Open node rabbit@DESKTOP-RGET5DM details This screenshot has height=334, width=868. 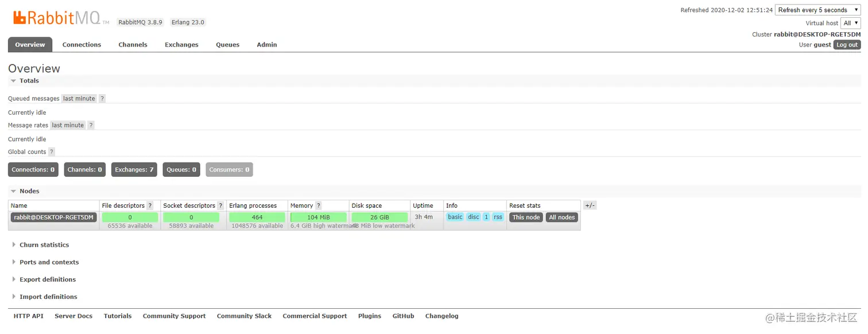tap(54, 218)
